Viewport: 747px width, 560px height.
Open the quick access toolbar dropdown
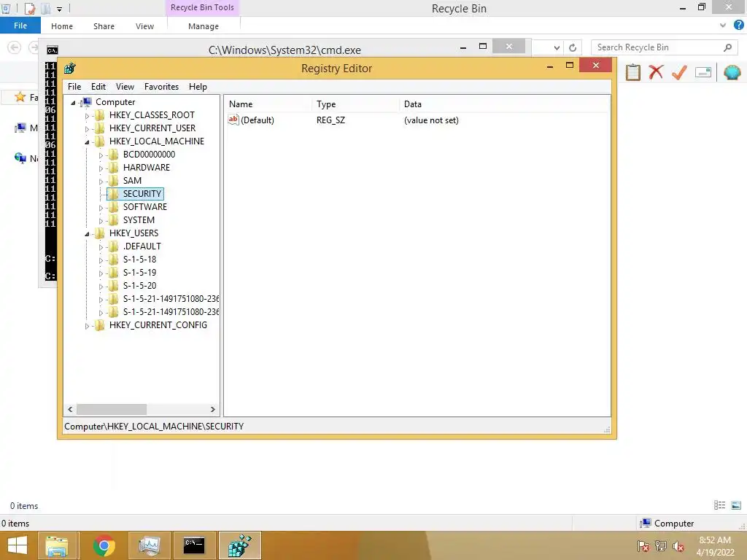(x=59, y=9)
